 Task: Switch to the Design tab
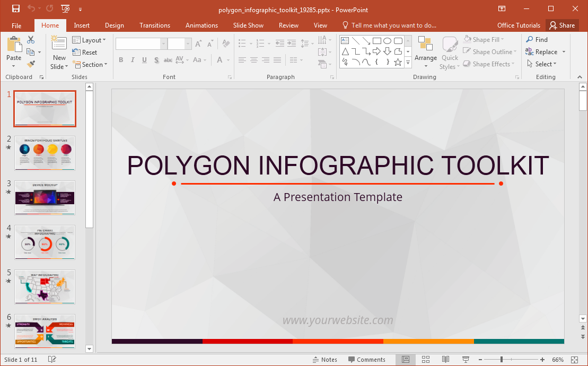pyautogui.click(x=114, y=25)
